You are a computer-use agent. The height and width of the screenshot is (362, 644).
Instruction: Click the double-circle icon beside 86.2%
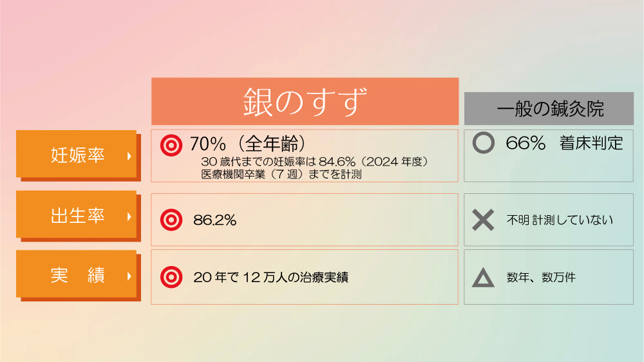[171, 220]
